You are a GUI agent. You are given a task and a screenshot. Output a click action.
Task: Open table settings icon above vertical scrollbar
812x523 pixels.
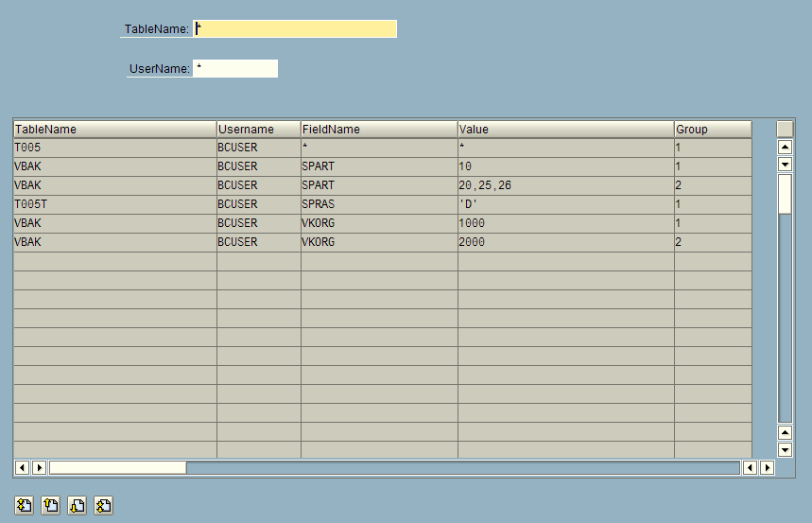click(x=786, y=129)
